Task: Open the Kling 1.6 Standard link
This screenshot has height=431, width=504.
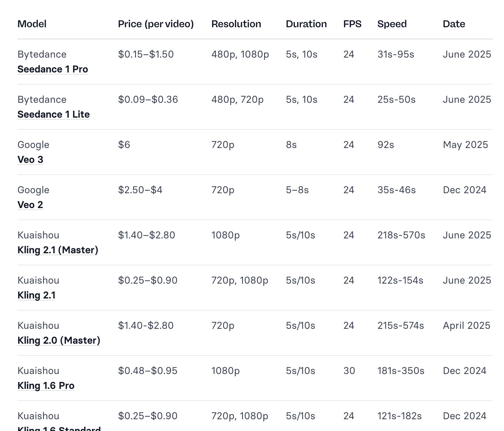Action: point(59,428)
